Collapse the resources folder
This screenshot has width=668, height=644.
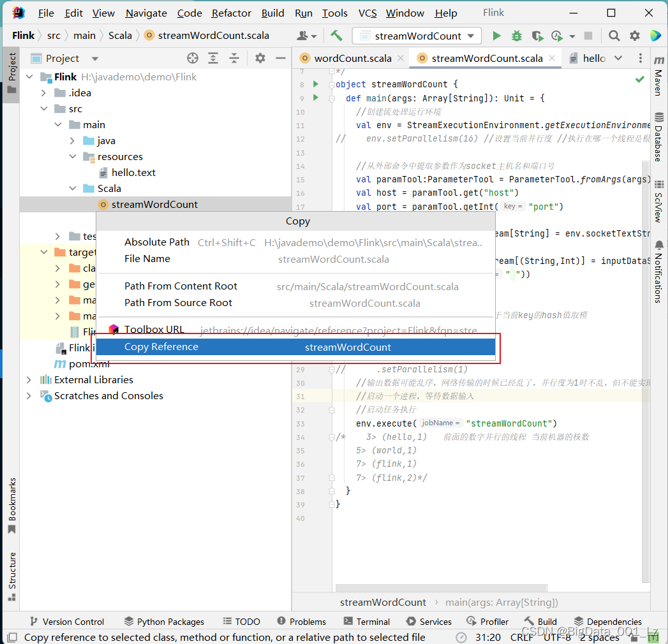73,157
